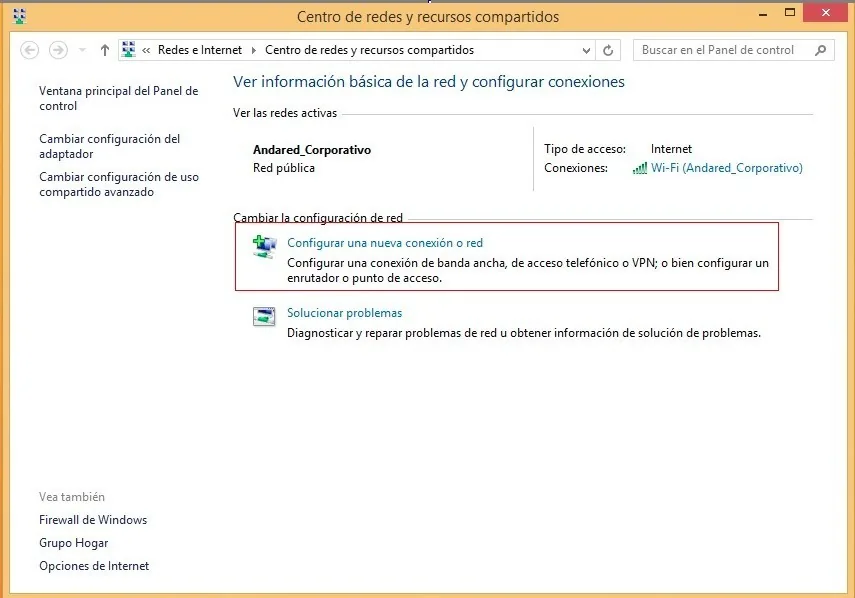Screen dimensions: 855x598
Task: Open Cambiar configuración del adaptador
Action: click(x=109, y=146)
